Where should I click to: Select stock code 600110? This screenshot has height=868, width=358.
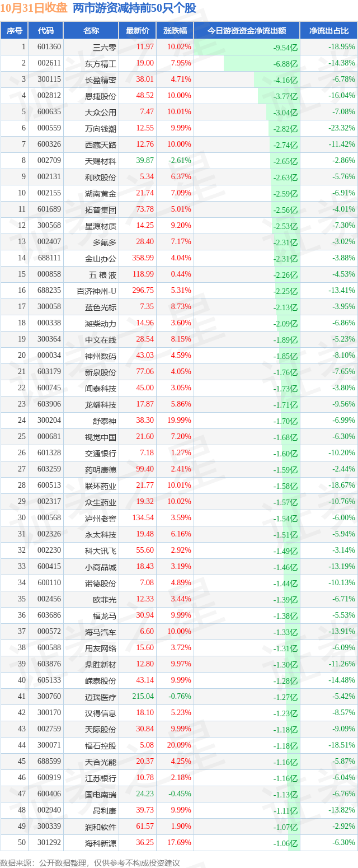[49, 583]
